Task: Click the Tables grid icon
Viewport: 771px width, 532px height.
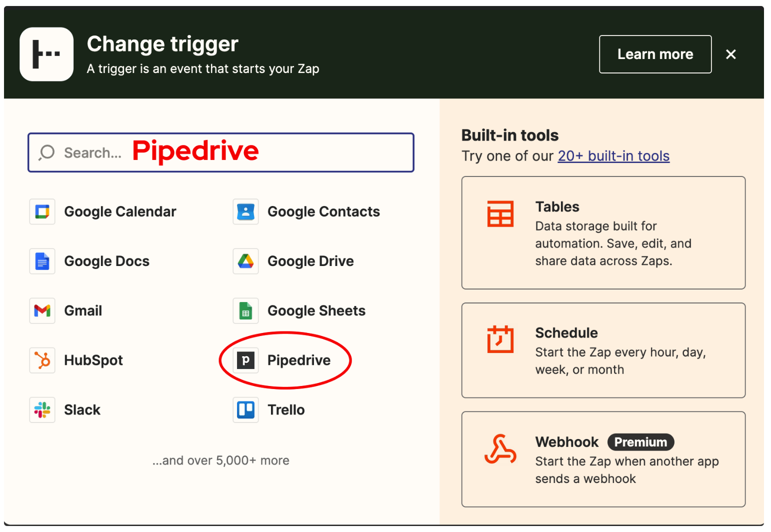Action: click(500, 213)
